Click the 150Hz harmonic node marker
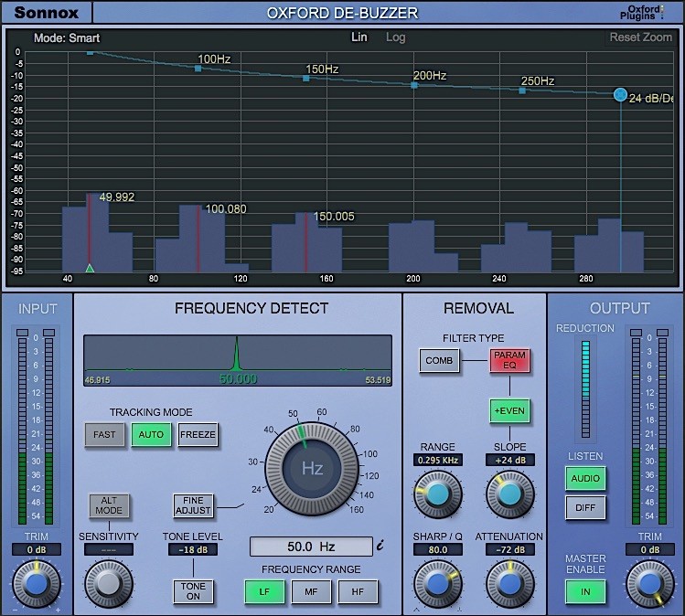The image size is (685, 616). (x=305, y=79)
